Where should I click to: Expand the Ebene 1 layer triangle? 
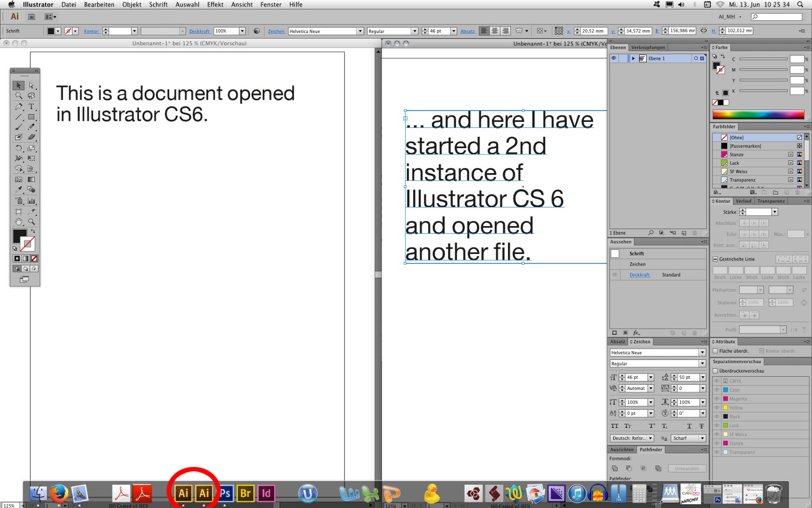(x=633, y=58)
